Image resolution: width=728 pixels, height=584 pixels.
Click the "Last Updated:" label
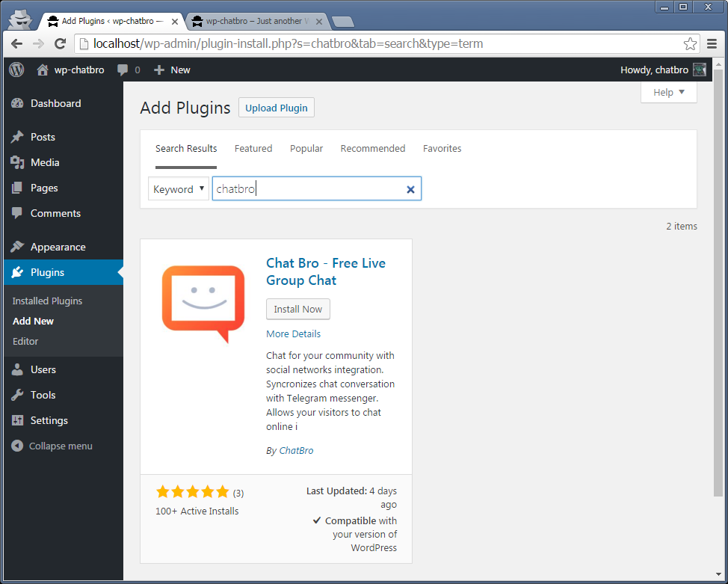(336, 491)
